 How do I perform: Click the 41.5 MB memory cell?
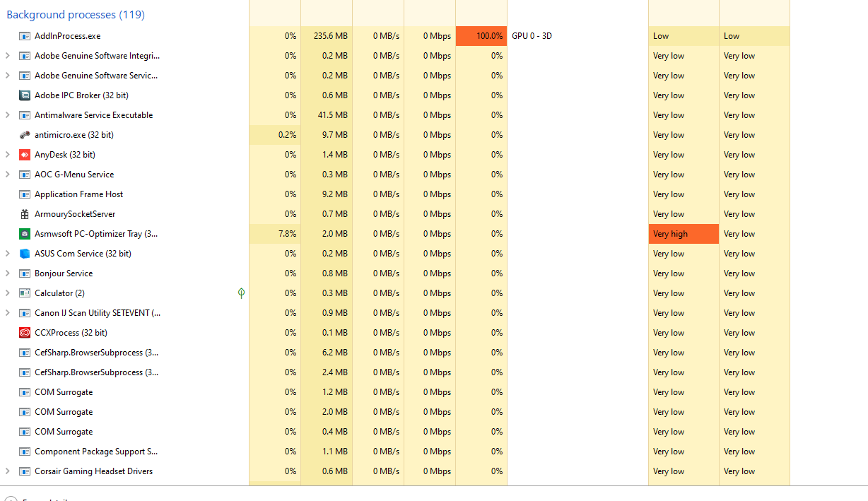(327, 115)
